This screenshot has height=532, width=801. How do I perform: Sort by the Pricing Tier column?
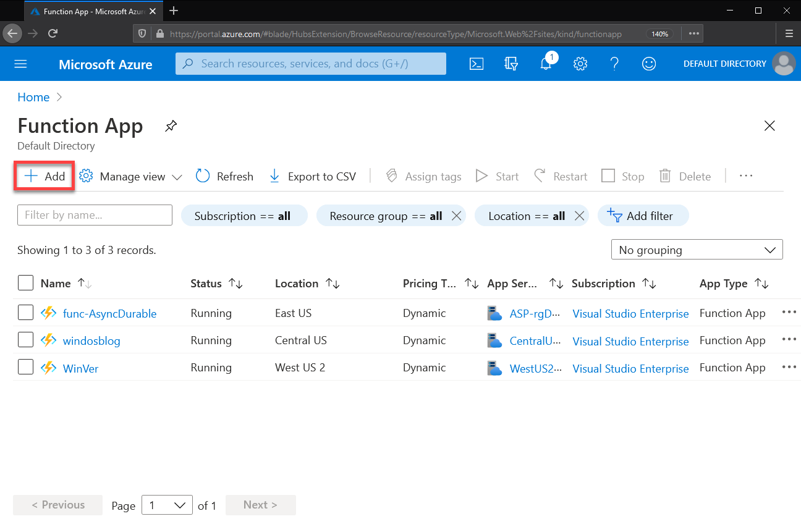point(441,283)
